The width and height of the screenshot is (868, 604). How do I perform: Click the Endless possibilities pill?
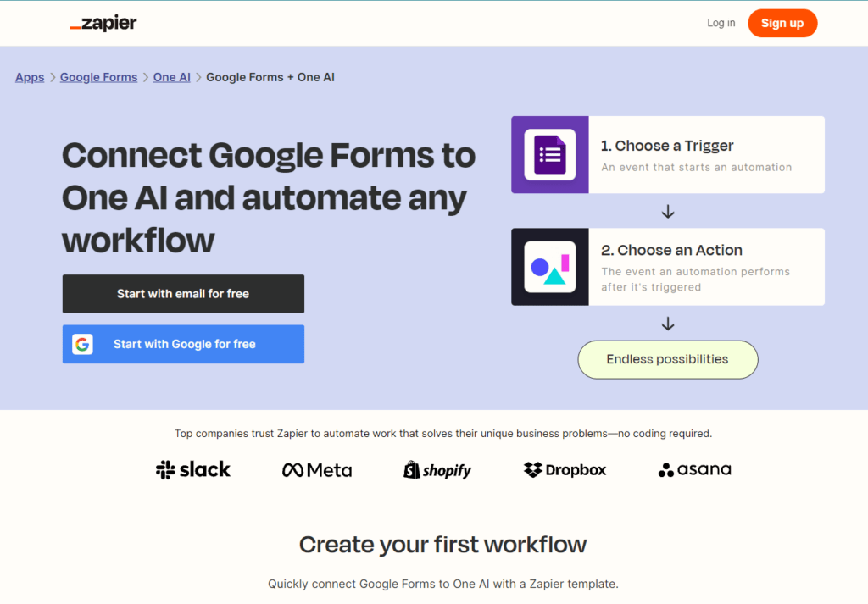667,359
